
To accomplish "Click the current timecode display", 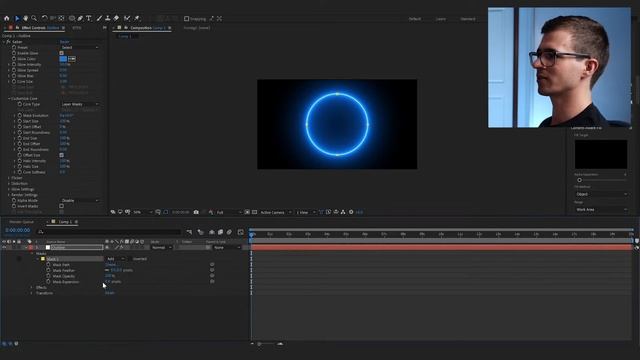I will (18, 230).
